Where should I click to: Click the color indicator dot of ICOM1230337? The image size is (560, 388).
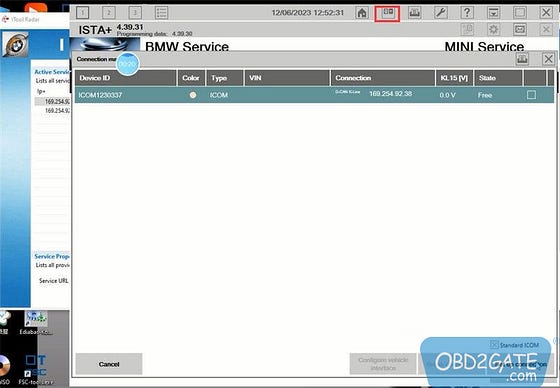193,95
